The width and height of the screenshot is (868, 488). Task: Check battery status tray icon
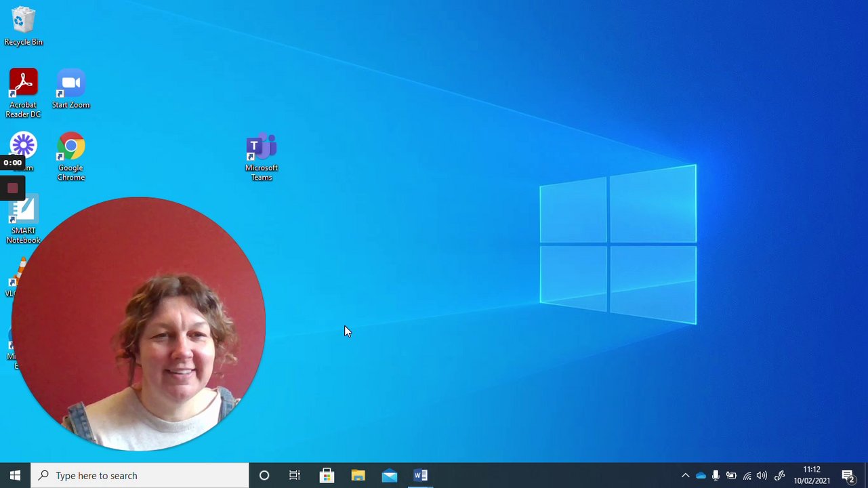[731, 476]
